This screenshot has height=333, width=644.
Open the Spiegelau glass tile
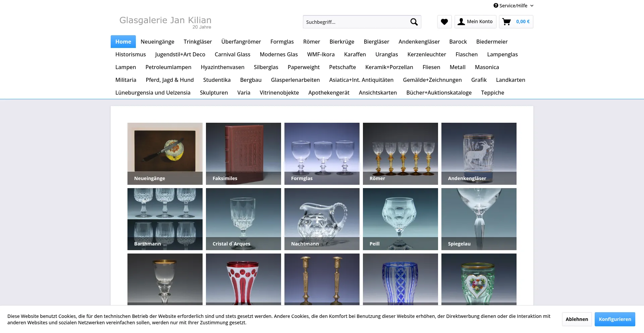pyautogui.click(x=479, y=219)
